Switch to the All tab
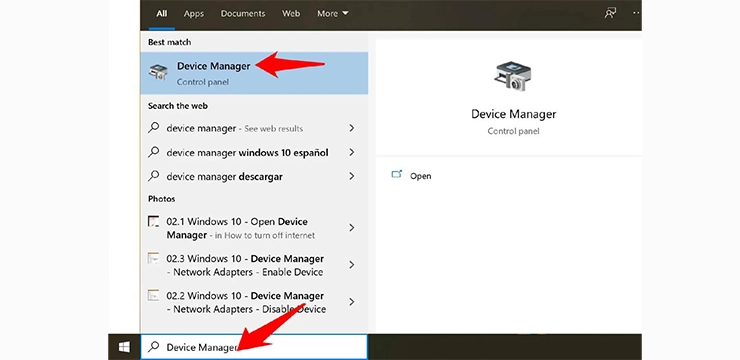The image size is (740, 360). (x=162, y=14)
